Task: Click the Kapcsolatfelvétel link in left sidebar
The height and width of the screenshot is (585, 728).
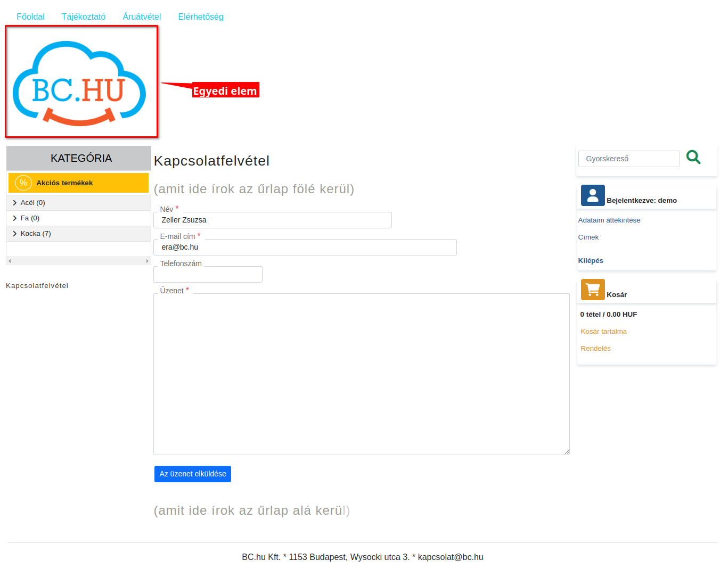Action: [x=37, y=286]
